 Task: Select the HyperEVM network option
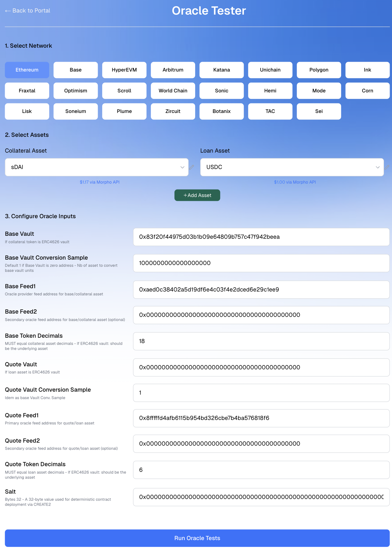click(x=124, y=70)
